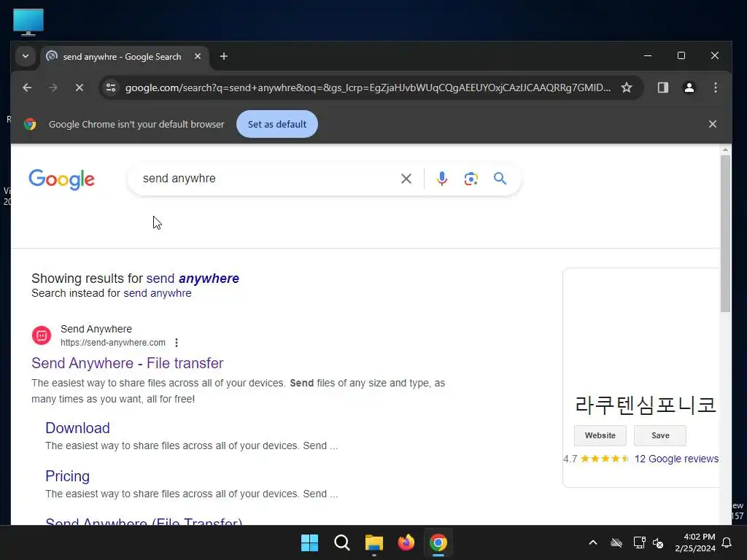Select the This PC desktop icon
This screenshot has height=560, width=747.
pos(28,21)
